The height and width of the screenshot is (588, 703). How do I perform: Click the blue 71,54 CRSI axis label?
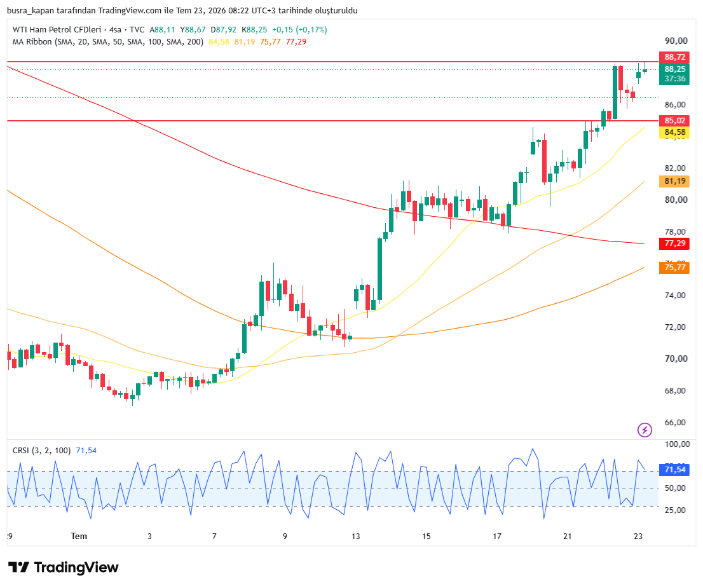click(674, 470)
